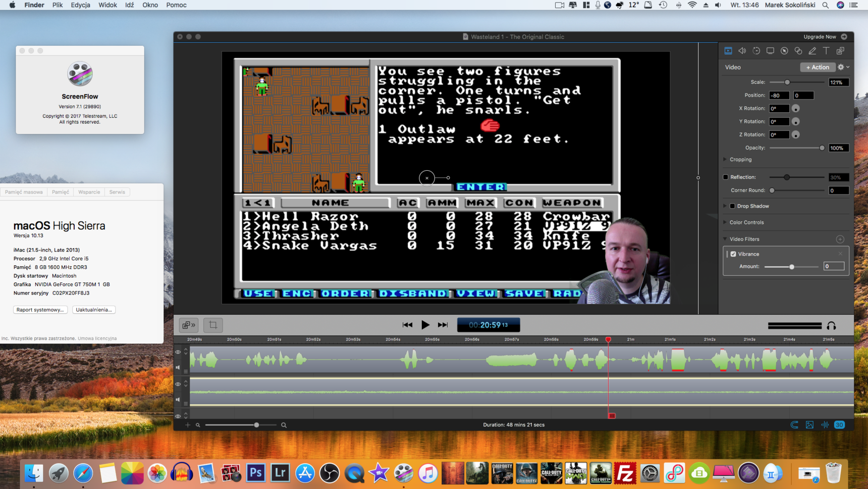
Task: Hide the top track eye icon
Action: 178,352
